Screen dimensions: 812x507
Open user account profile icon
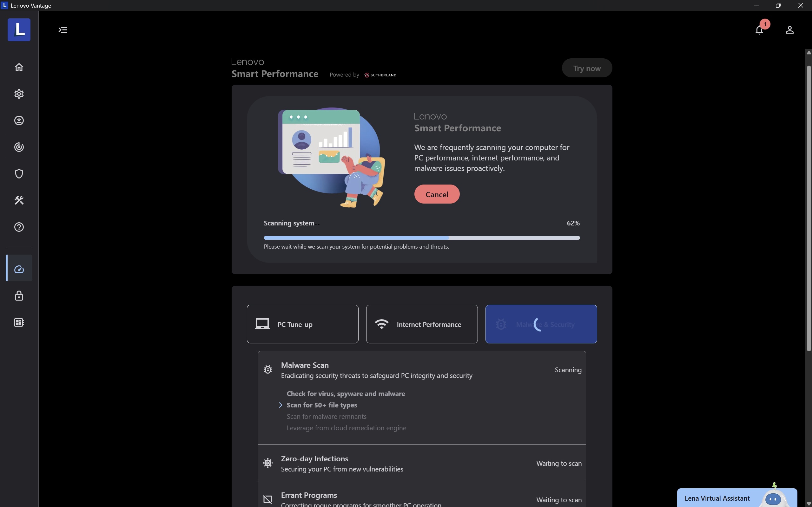[x=789, y=30]
